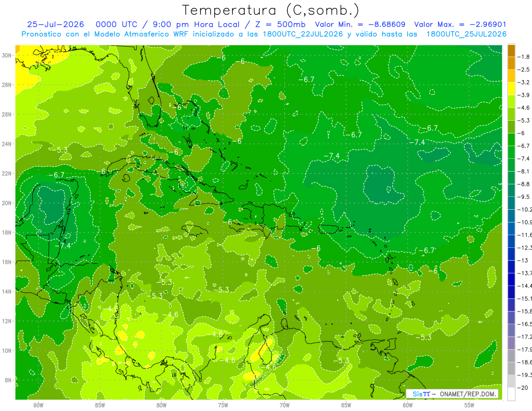Image resolution: width=532 pixels, height=411 pixels.
Task: Click the '20N' latitude axis label
Action: coord(7,203)
